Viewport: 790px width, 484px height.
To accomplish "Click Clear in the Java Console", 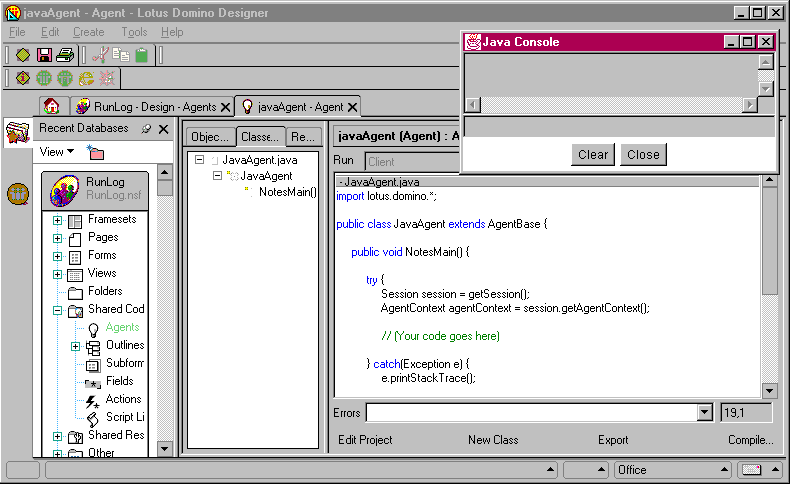I will (593, 155).
